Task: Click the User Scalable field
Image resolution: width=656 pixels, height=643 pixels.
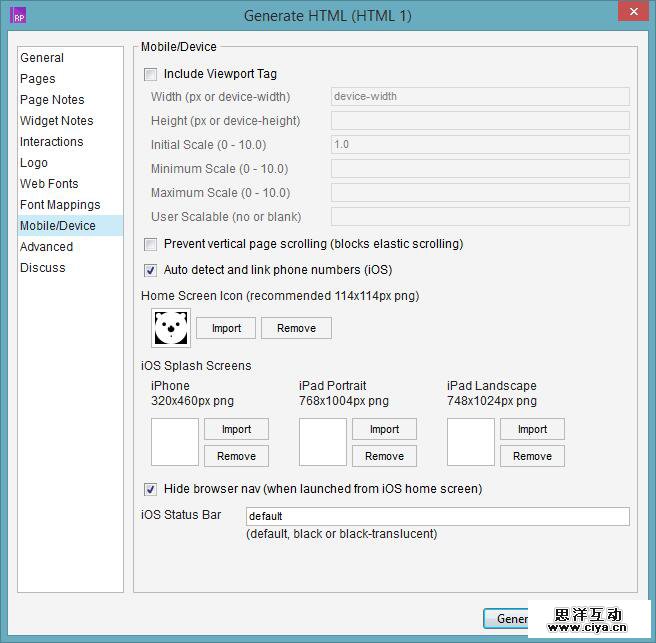Action: pyautogui.click(x=480, y=217)
